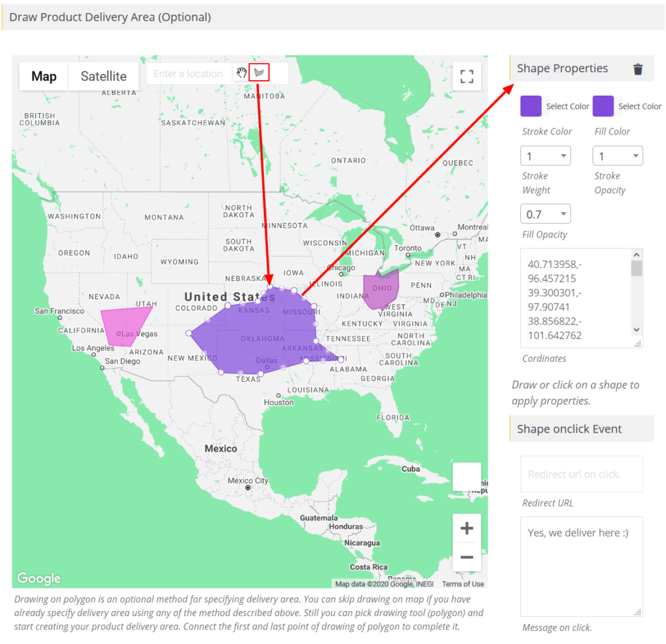
Task: Open the Stroke Opacity dropdown
Action: [x=617, y=155]
